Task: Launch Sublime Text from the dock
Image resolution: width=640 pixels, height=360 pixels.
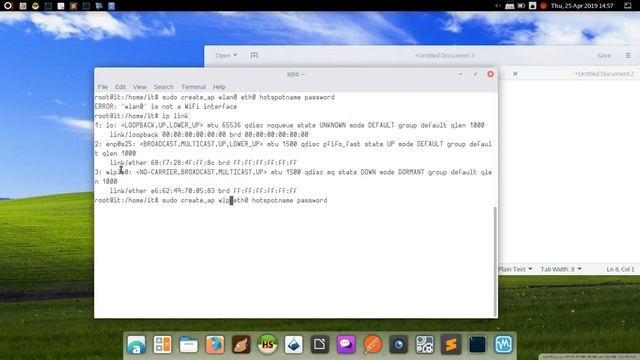Action: click(x=451, y=344)
